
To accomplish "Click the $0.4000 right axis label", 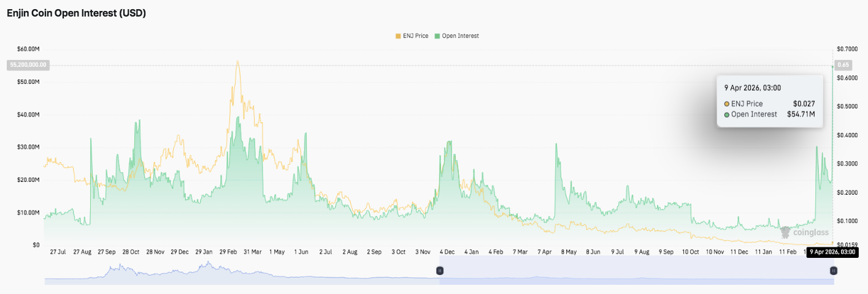I will pos(847,135).
